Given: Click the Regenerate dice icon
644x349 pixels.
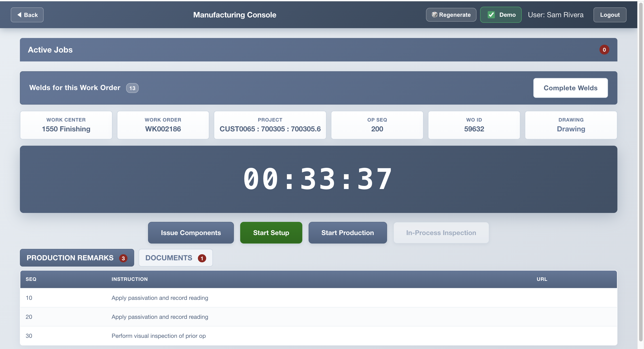Looking at the screenshot, I should pos(434,15).
